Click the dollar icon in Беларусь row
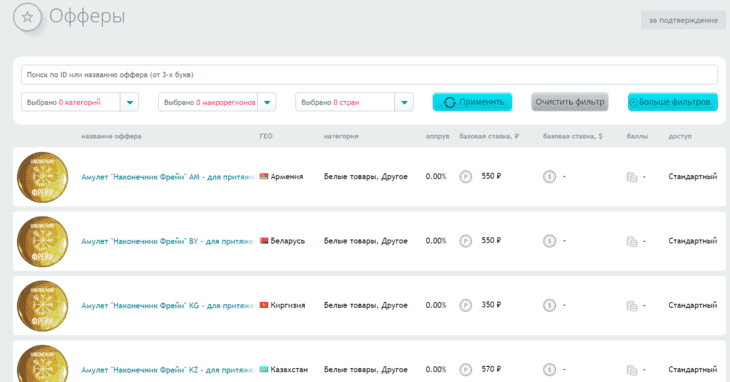The width and height of the screenshot is (730, 382). (x=549, y=241)
